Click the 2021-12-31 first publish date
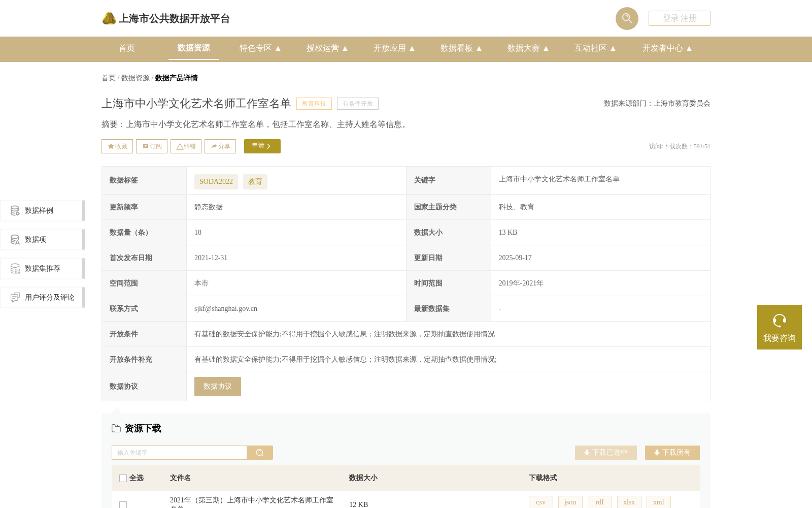 coord(211,258)
